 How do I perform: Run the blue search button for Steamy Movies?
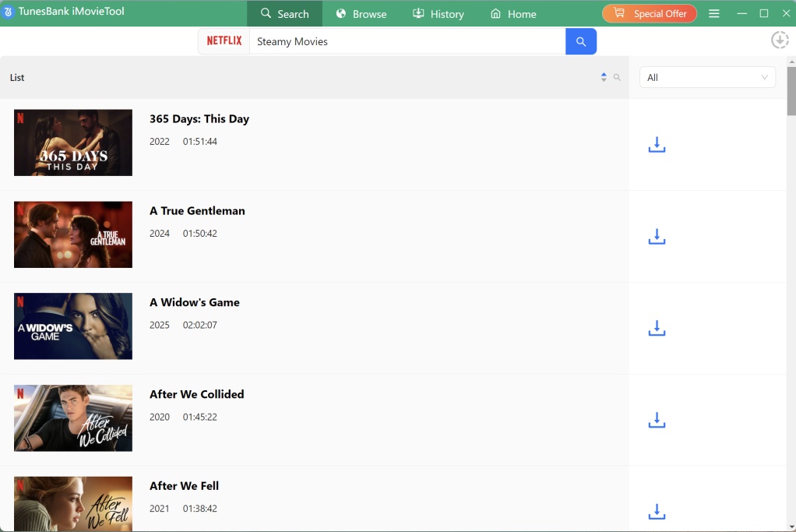click(x=580, y=41)
